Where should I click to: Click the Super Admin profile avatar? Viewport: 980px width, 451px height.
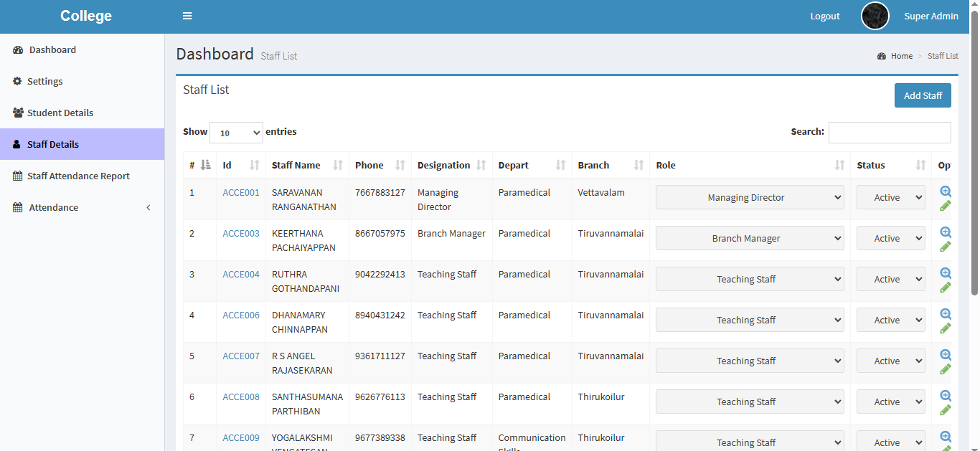[x=875, y=16]
